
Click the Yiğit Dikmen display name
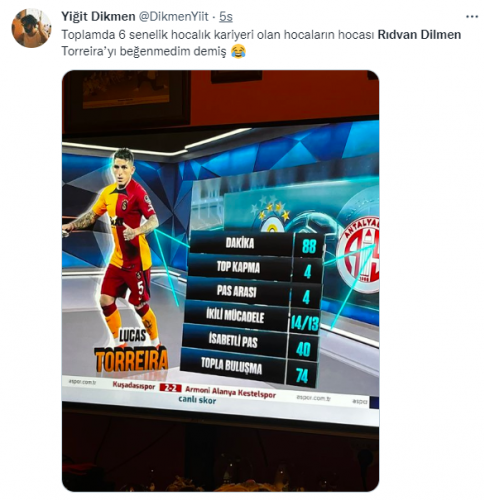pos(98,16)
